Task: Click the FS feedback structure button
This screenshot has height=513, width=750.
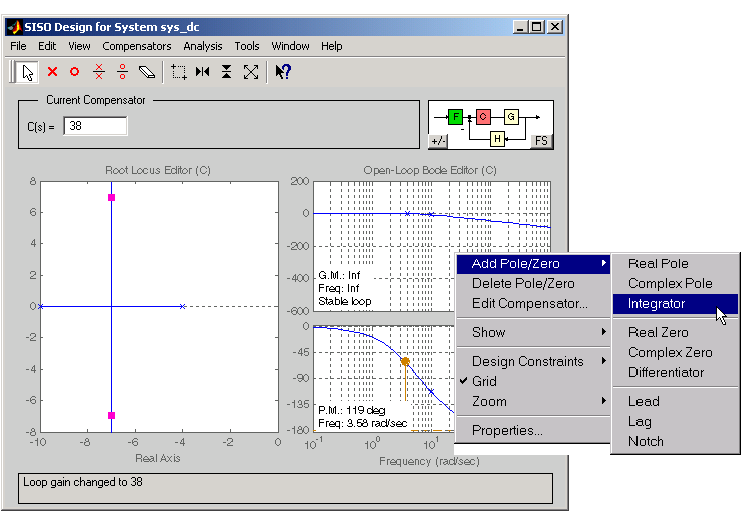Action: (541, 141)
